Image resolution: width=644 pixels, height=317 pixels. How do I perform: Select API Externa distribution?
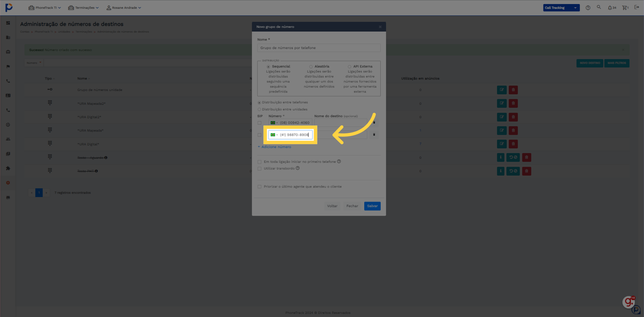pos(350,67)
